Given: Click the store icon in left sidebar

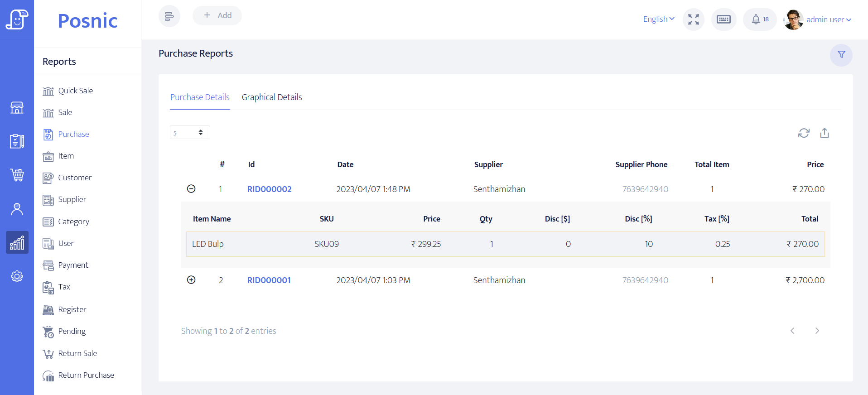Looking at the screenshot, I should click(x=17, y=108).
